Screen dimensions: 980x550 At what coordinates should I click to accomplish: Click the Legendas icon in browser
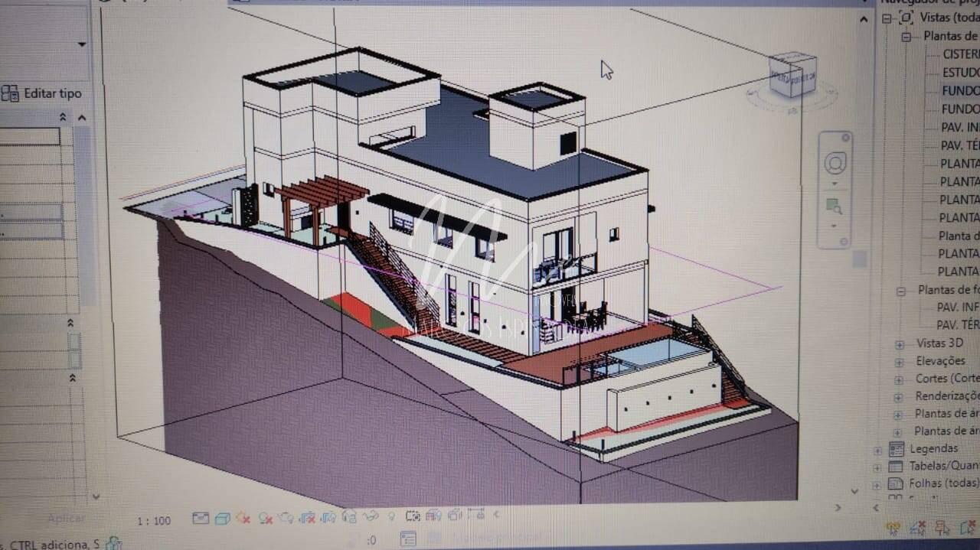click(x=897, y=449)
